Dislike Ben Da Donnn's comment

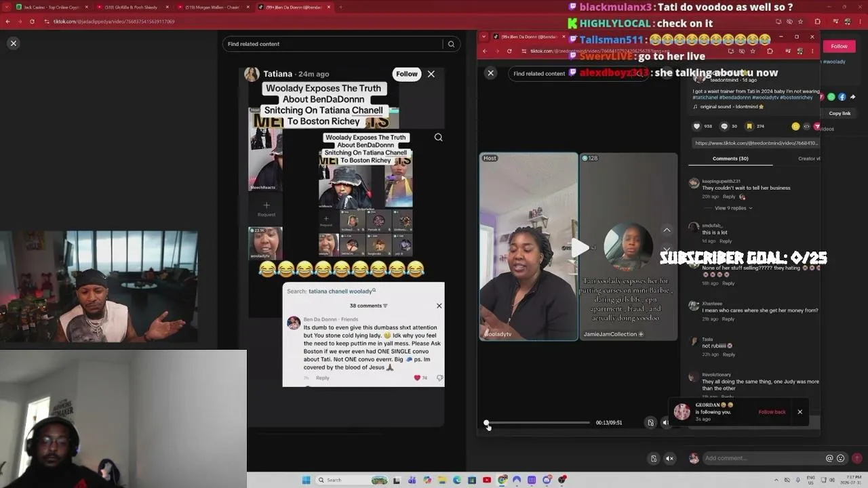point(439,378)
